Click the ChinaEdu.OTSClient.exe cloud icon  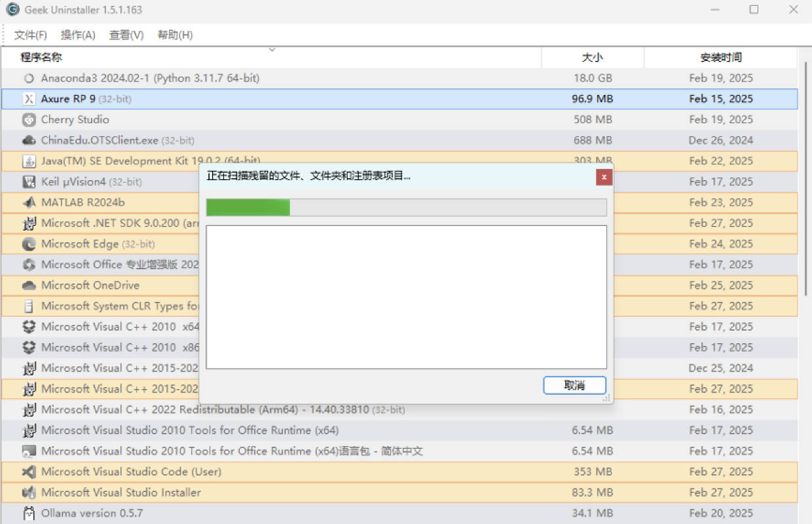point(28,140)
